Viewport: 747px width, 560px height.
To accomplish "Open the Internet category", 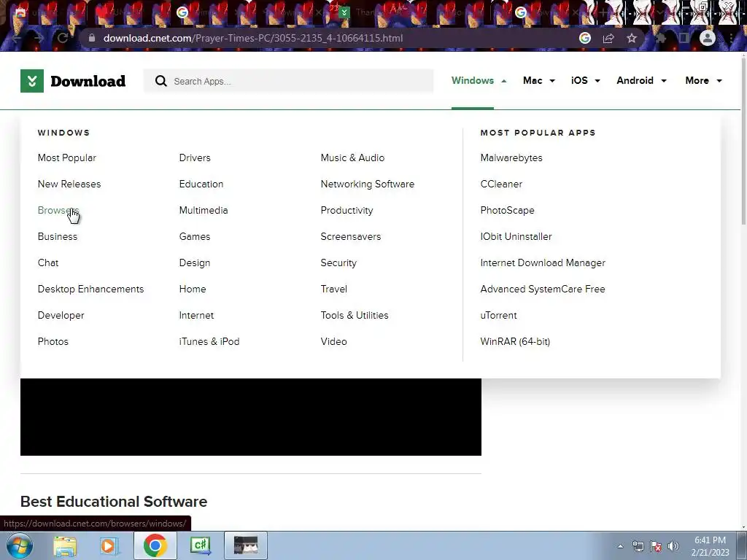I will (196, 315).
